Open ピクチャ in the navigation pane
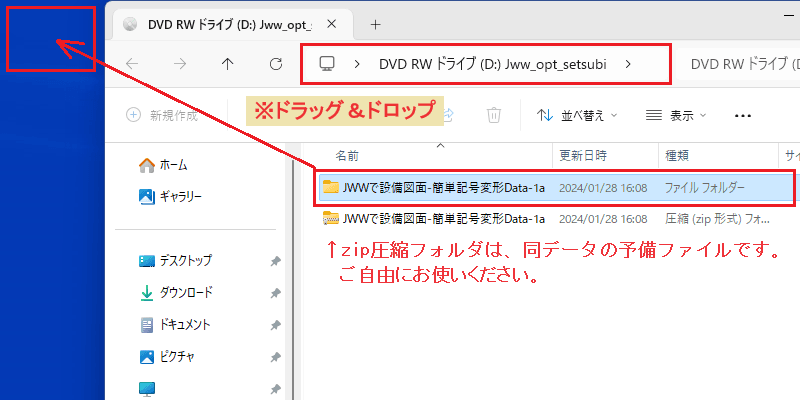Image resolution: width=800 pixels, height=400 pixels. click(167, 357)
